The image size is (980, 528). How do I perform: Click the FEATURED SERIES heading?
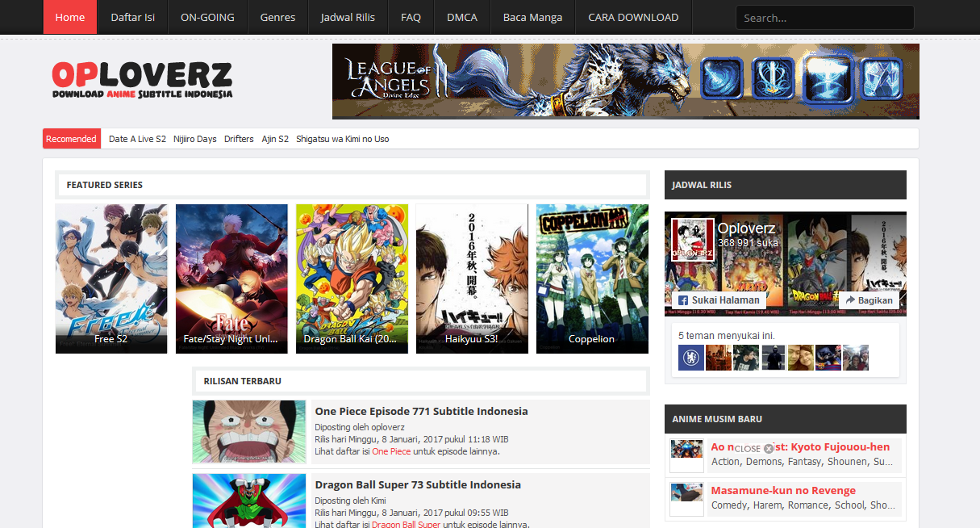105,185
